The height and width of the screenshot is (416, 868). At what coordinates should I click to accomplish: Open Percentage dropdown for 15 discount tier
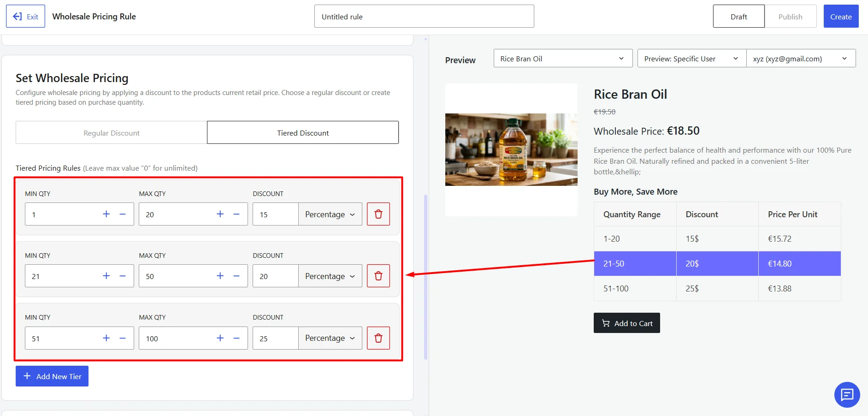coord(330,214)
